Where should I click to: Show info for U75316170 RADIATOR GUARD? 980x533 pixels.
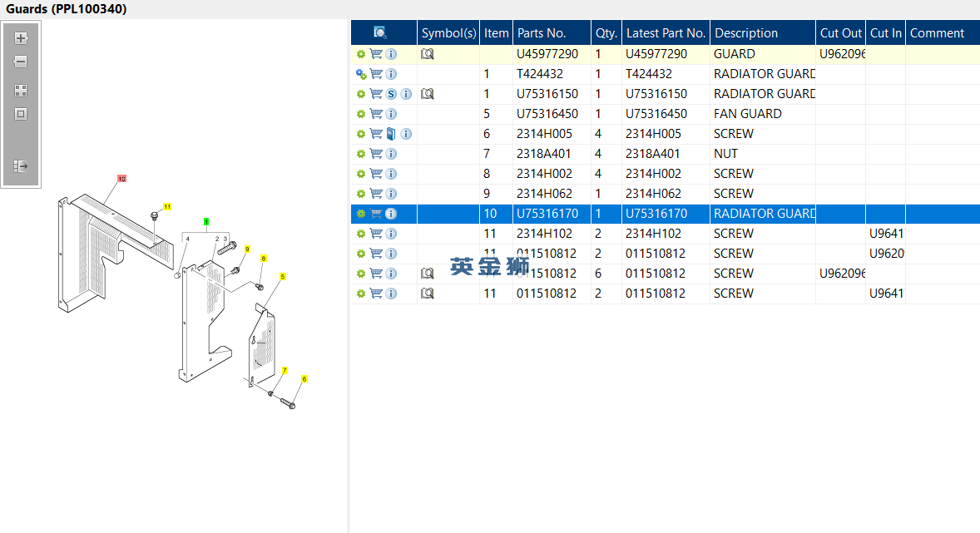(391, 214)
